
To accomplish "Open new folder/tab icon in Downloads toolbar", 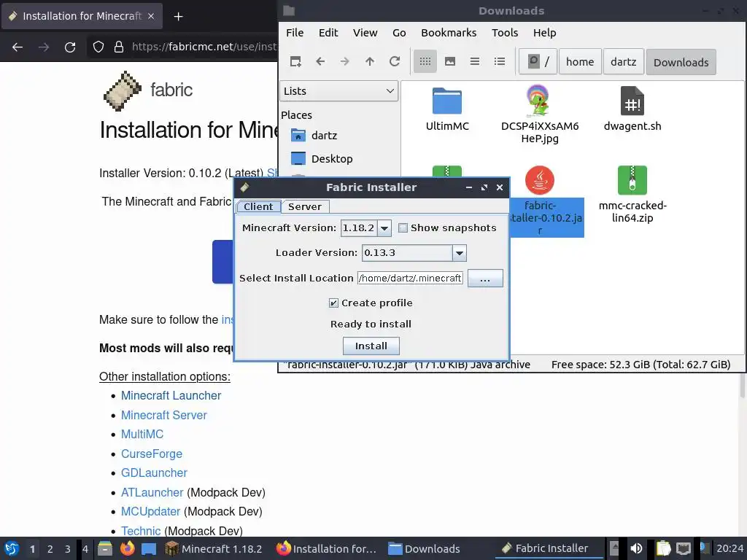I will [295, 61].
